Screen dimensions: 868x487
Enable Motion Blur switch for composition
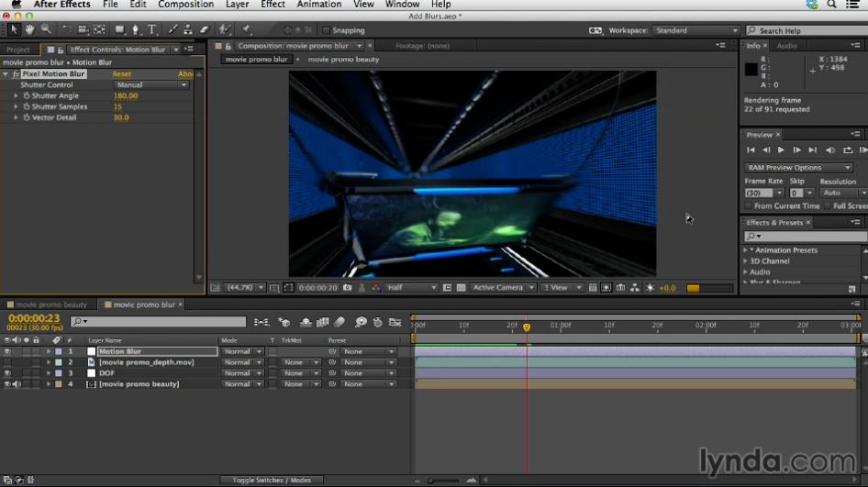[x=339, y=322]
